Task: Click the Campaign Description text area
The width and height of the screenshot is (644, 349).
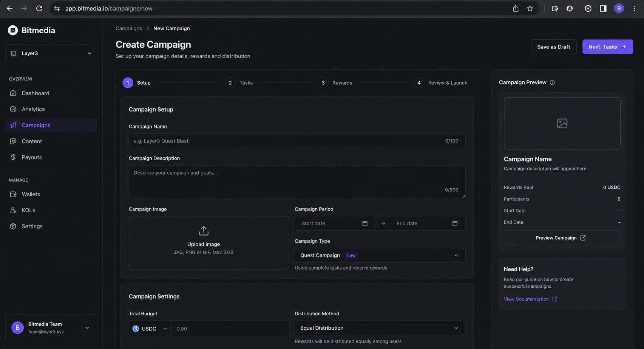Action: pyautogui.click(x=297, y=181)
